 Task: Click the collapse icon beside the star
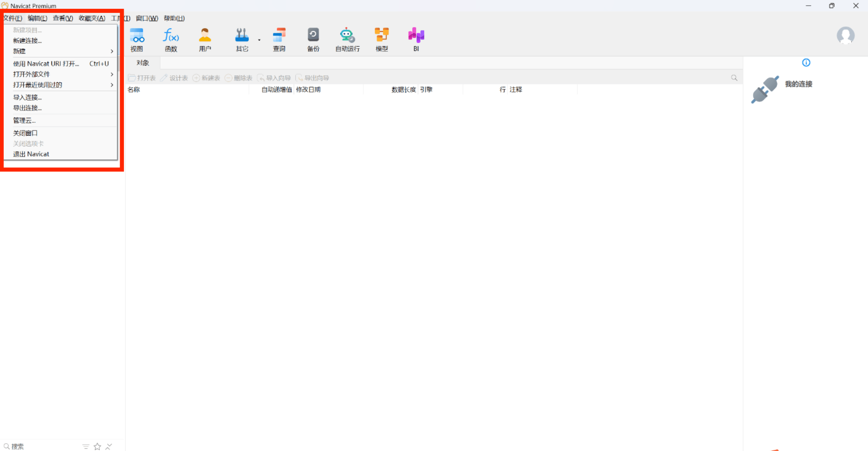click(109, 447)
